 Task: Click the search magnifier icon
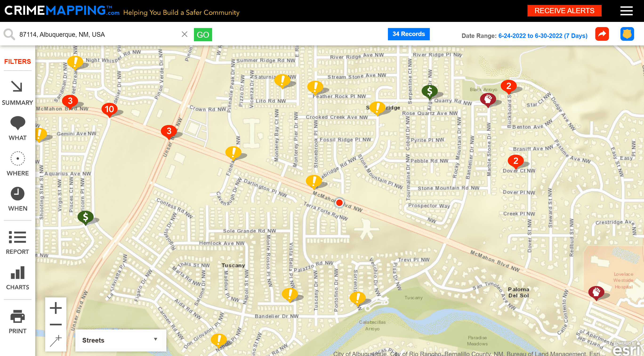9,34
